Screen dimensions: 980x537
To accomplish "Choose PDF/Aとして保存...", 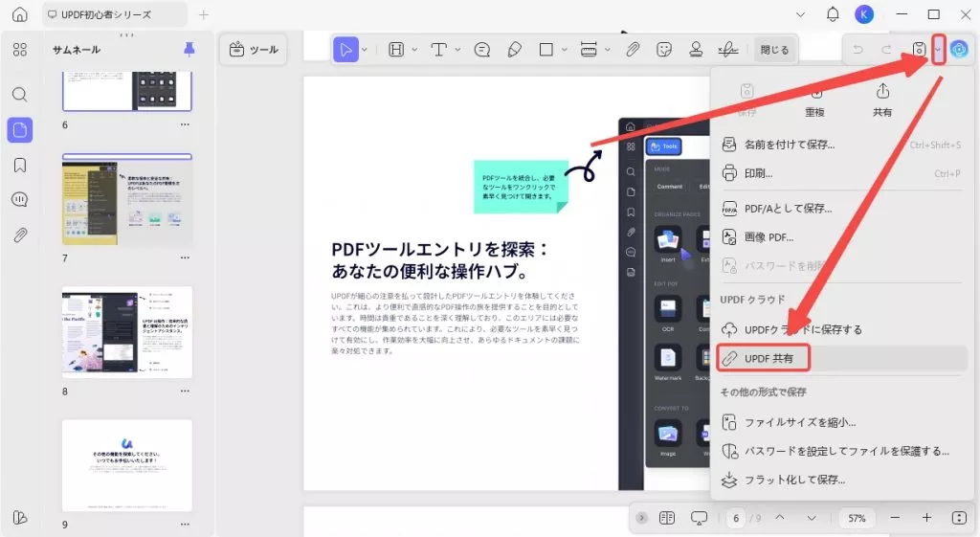I will tap(842, 208).
